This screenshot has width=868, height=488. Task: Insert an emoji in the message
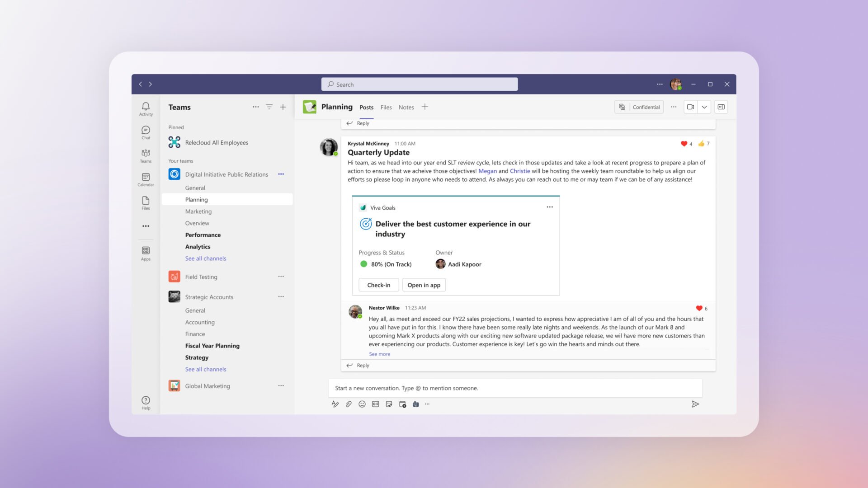coord(362,404)
